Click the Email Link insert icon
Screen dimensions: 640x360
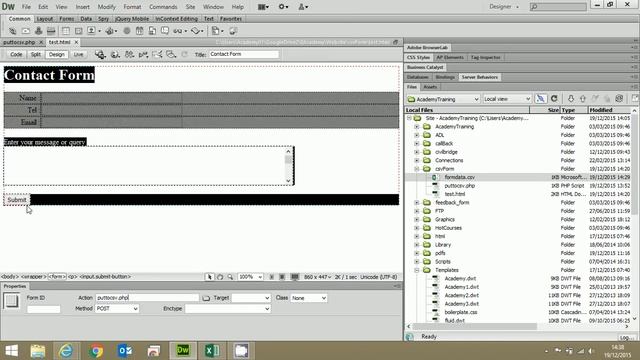pos(26,31)
